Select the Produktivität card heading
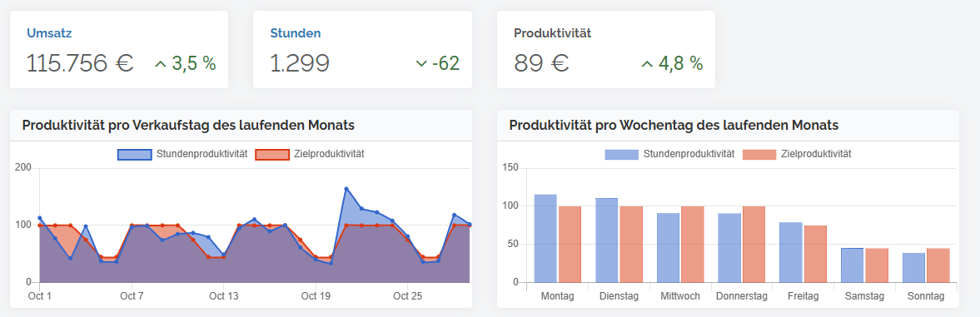This screenshot has width=980, height=317. pyautogui.click(x=553, y=33)
